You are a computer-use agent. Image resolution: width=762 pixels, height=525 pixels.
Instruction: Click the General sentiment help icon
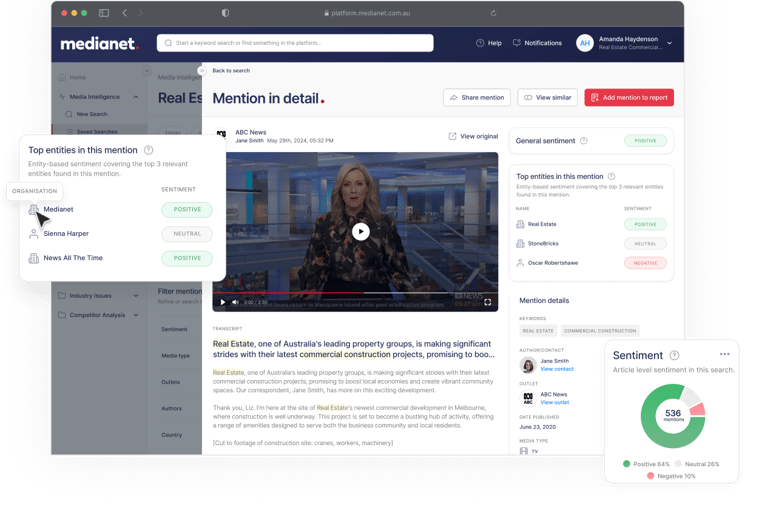point(584,140)
